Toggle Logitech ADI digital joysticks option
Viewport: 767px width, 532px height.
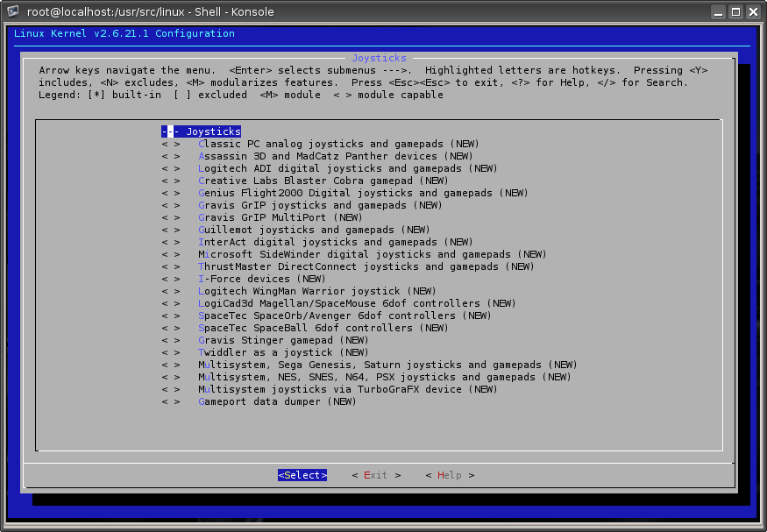point(171,168)
